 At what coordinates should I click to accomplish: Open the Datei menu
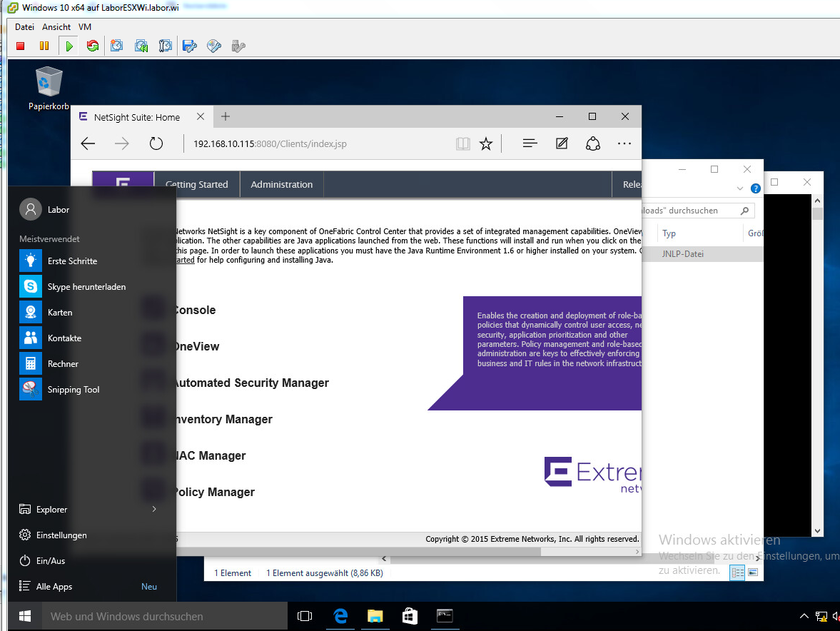pyautogui.click(x=24, y=27)
